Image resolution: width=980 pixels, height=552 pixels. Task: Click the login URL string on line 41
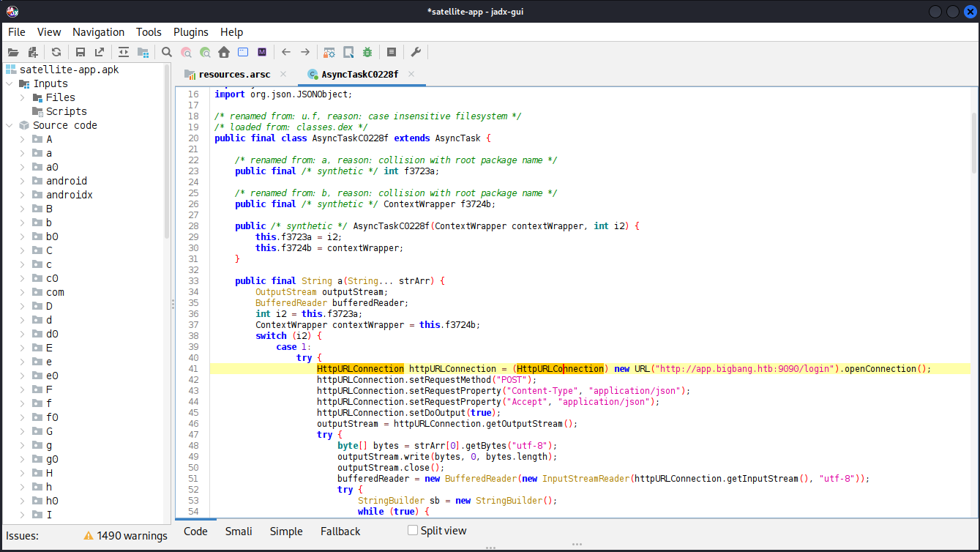pos(745,369)
